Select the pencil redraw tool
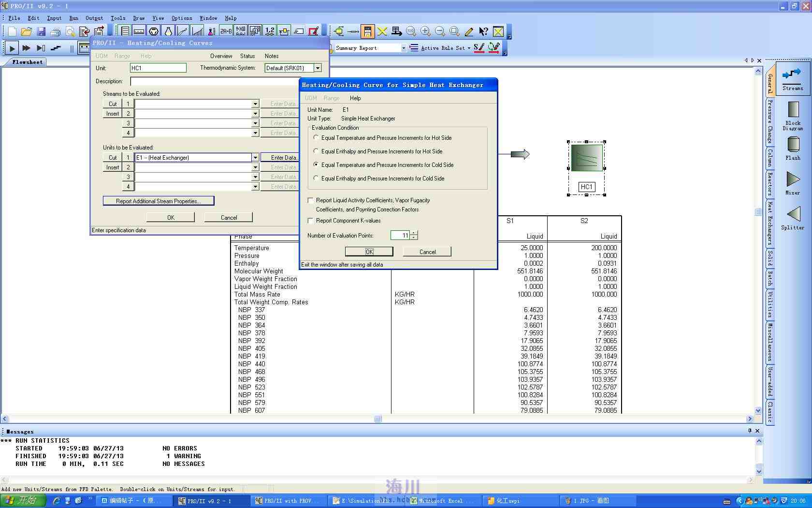 [469, 31]
